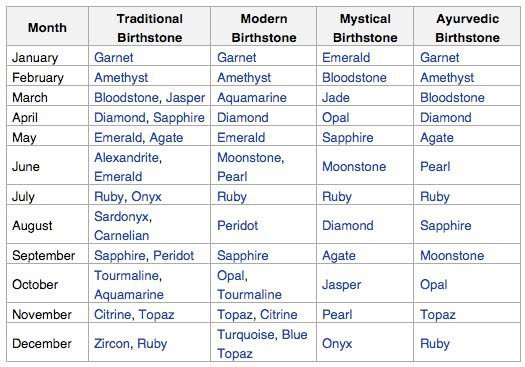
Task: Open Pearl in November's Mystical column
Action: click(x=337, y=314)
